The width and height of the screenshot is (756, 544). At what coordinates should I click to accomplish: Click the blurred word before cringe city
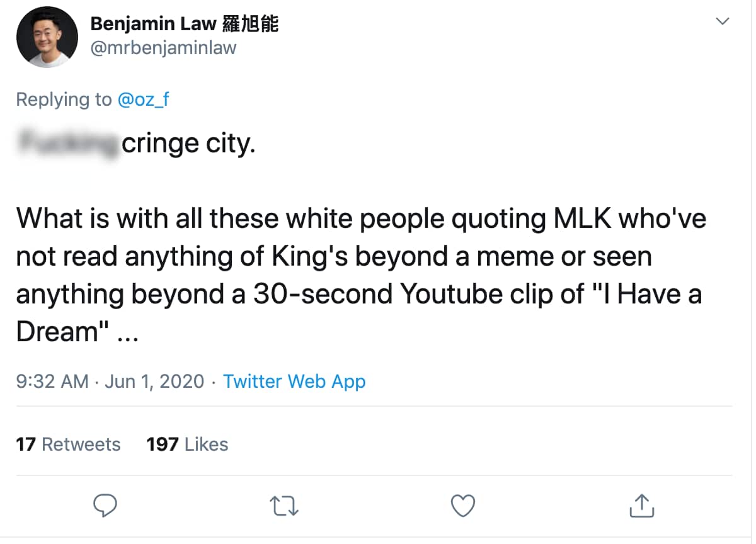click(67, 142)
